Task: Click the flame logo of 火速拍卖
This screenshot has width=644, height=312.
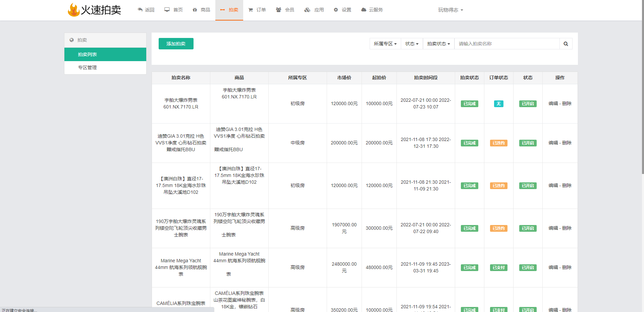Action: click(x=73, y=10)
